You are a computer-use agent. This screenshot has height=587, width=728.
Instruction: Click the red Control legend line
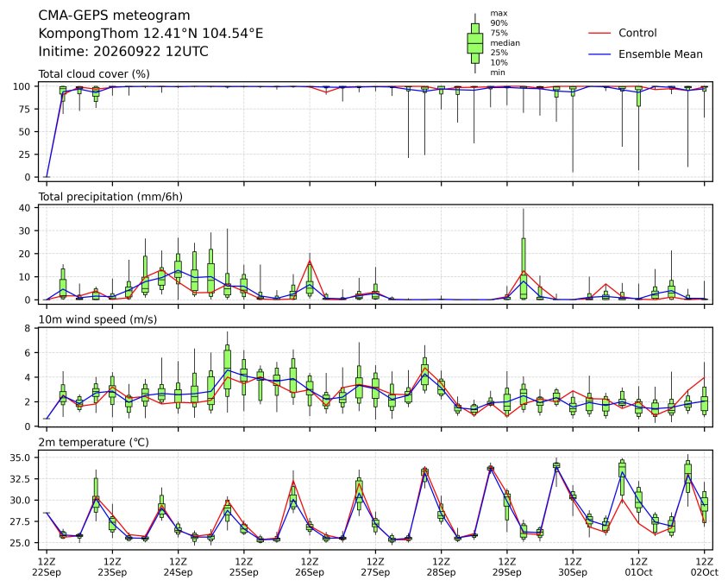tap(599, 33)
